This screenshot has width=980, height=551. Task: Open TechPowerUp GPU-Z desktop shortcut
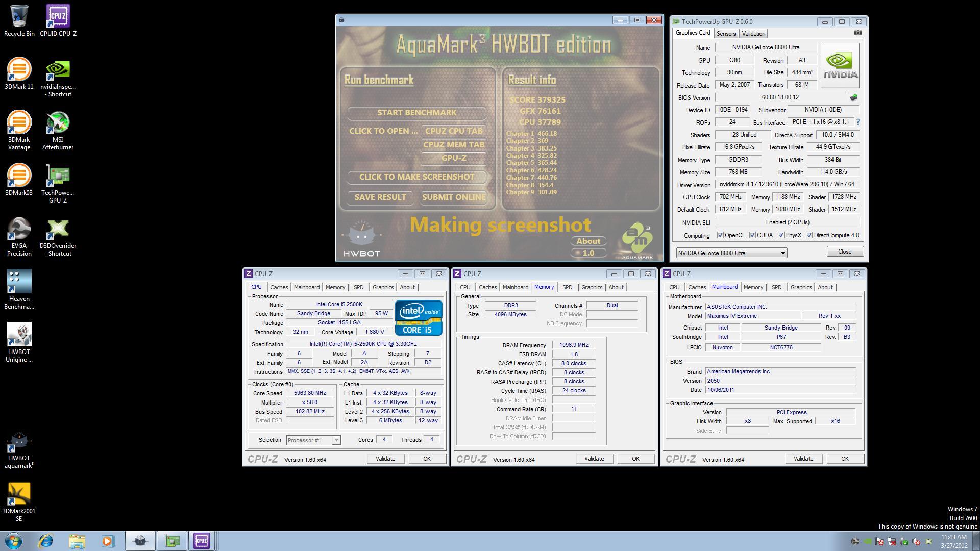58,184
